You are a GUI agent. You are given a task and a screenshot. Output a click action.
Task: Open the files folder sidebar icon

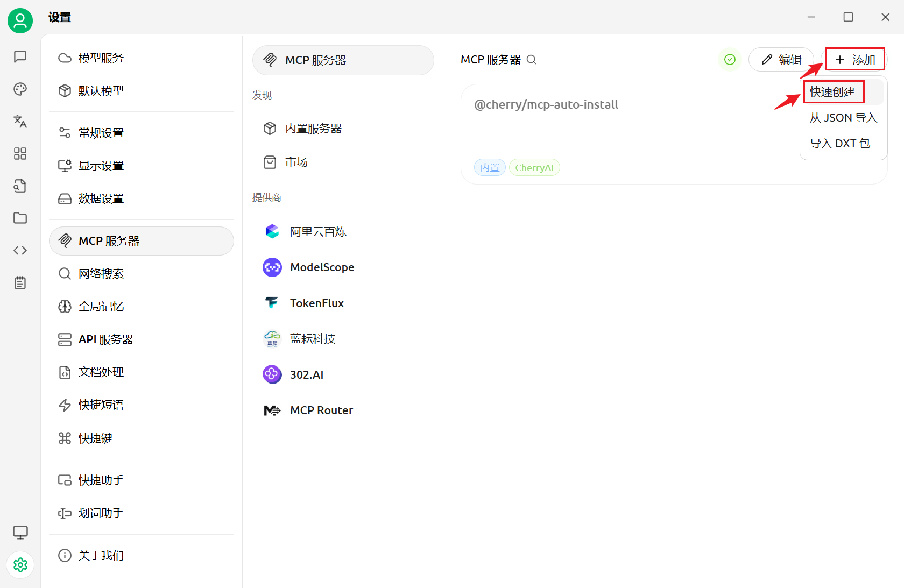[x=20, y=218]
